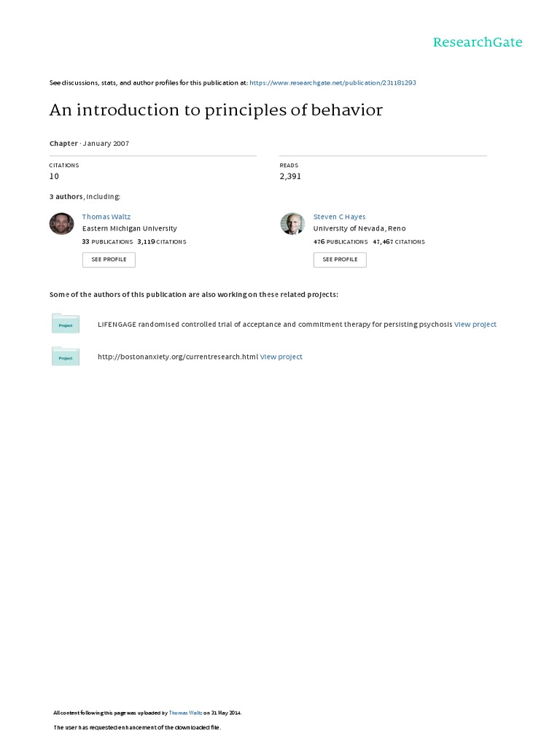The height and width of the screenshot is (747, 560).
Task: Click University of Nevada, Reno affiliation
Action: coord(359,228)
